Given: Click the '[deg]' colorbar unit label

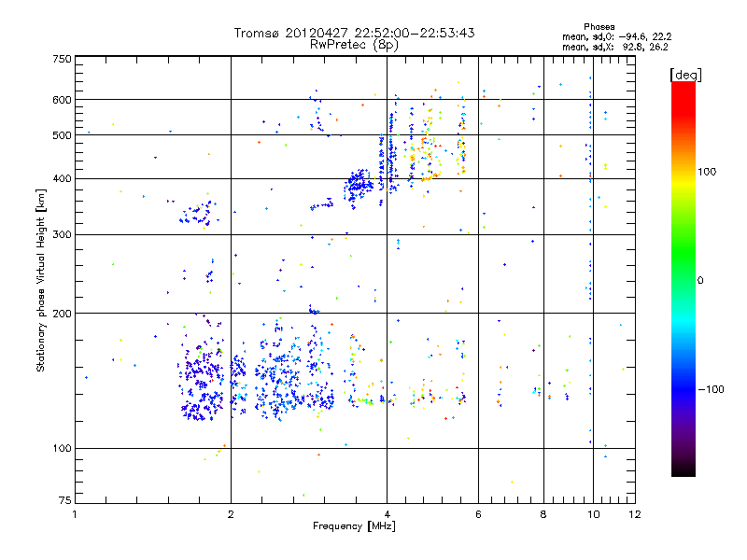Looking at the screenshot, I should [x=685, y=75].
